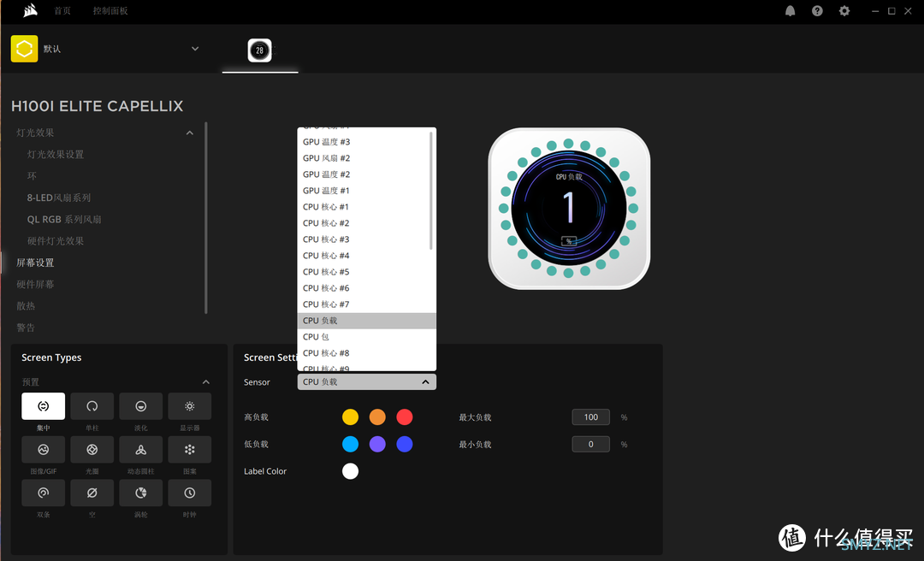Click the dark blue 低负载 color swatch
The width and height of the screenshot is (924, 561).
[x=404, y=445]
